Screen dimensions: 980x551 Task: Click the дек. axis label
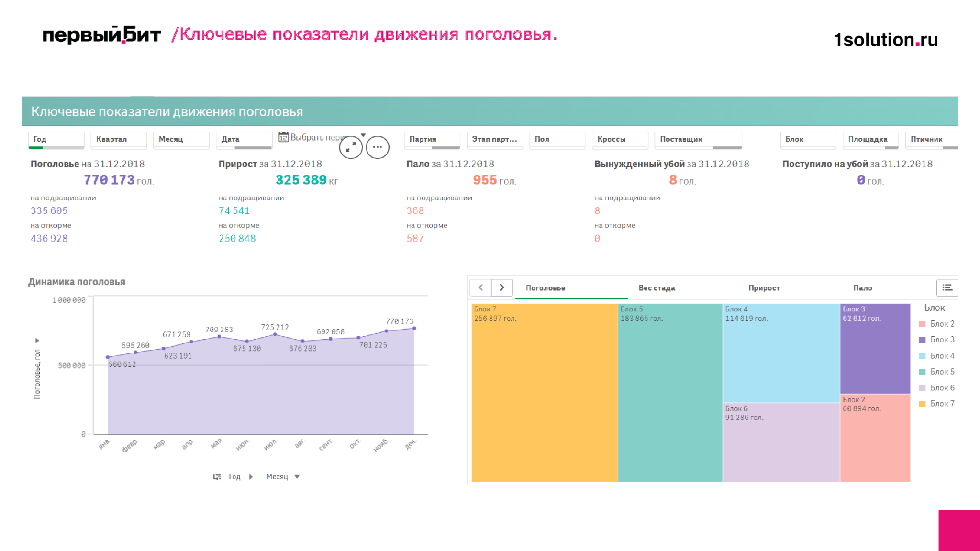[411, 444]
